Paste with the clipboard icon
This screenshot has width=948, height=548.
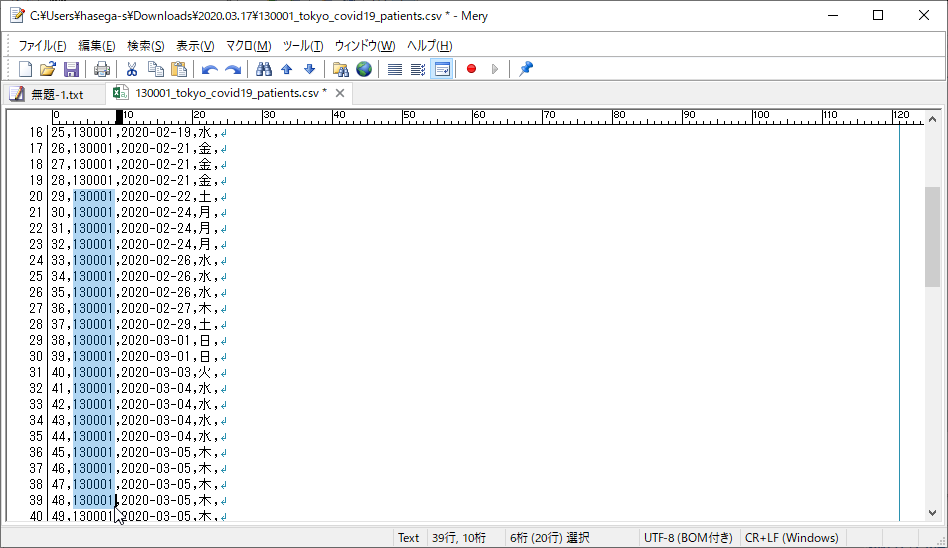pyautogui.click(x=179, y=69)
